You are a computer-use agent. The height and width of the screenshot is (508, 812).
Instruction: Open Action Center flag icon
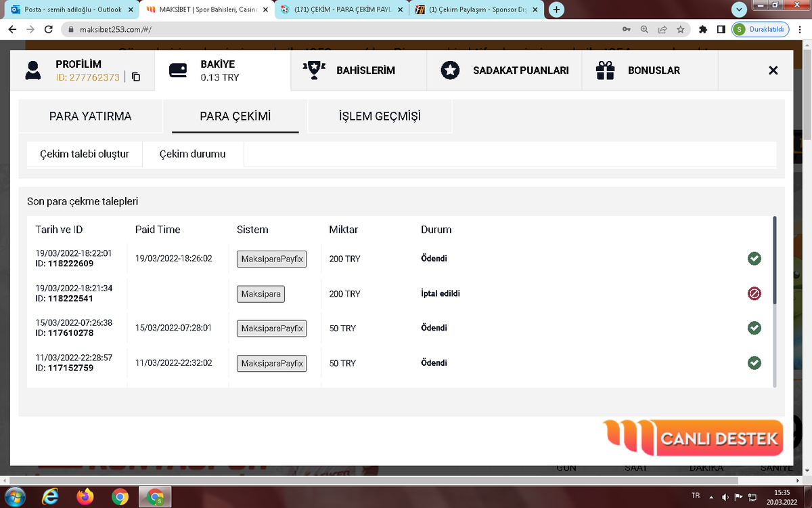click(738, 496)
